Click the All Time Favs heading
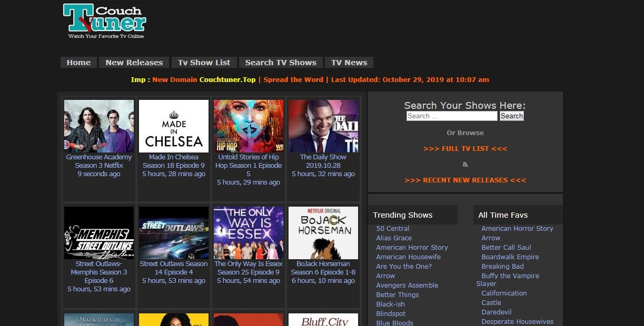Screen dimensions: 644x326 pyautogui.click(x=503, y=215)
